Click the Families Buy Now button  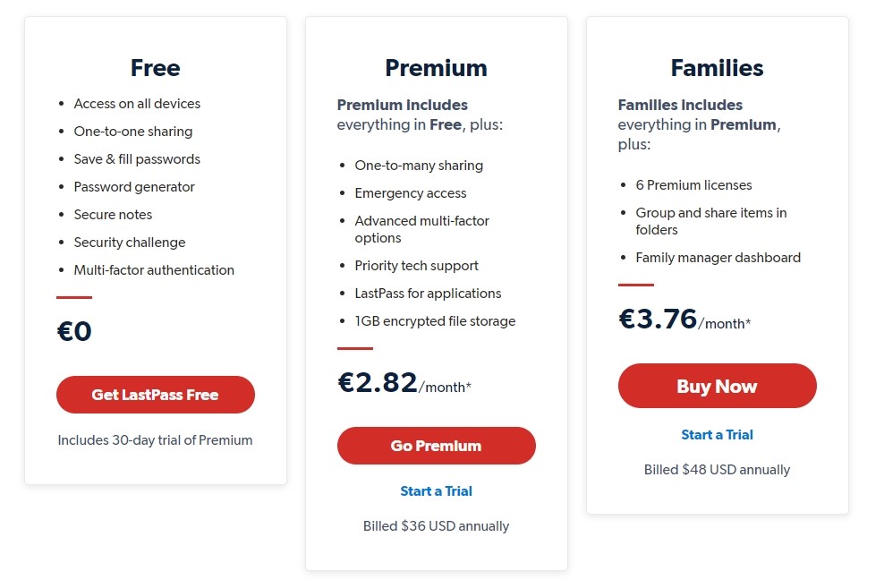pos(717,386)
